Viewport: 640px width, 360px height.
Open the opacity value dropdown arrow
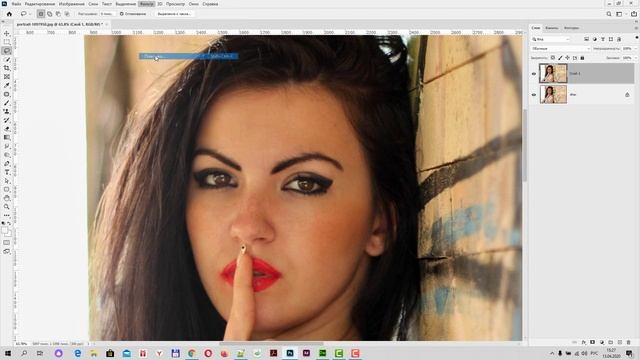635,49
